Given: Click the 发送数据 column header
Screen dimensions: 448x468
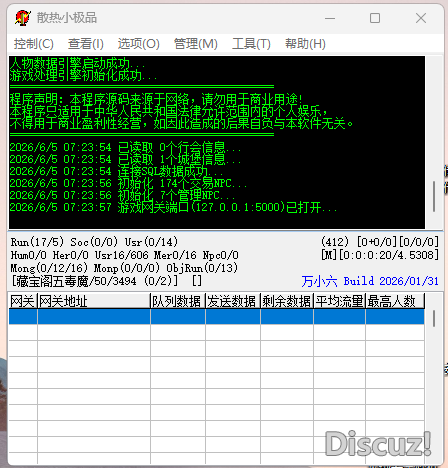Looking at the screenshot, I should (233, 301).
